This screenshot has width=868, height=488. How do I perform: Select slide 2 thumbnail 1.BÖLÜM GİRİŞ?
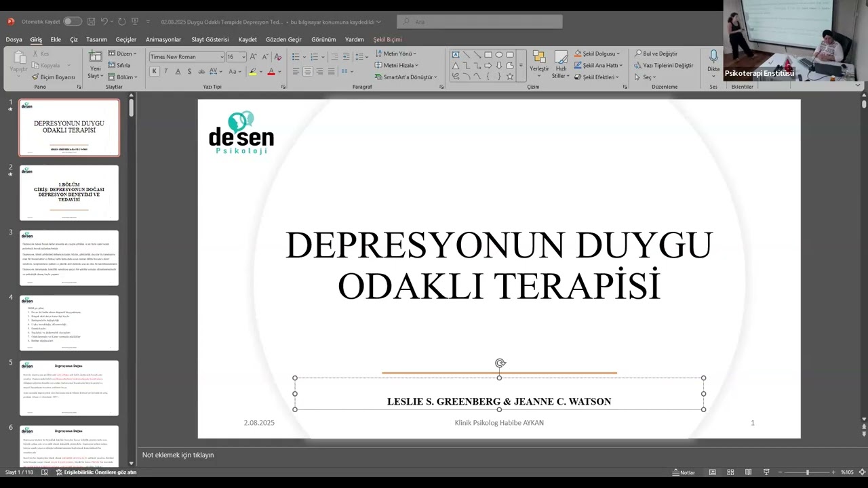tap(69, 192)
